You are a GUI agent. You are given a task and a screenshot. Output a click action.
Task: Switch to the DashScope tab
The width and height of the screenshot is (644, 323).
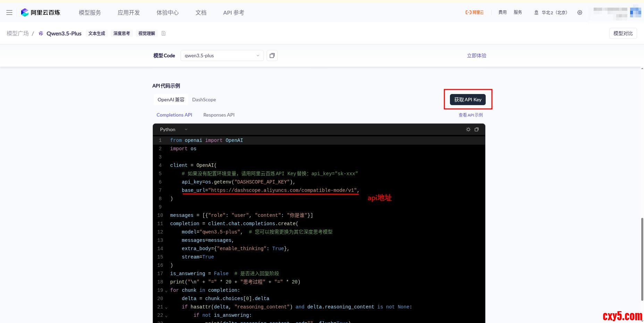204,100
